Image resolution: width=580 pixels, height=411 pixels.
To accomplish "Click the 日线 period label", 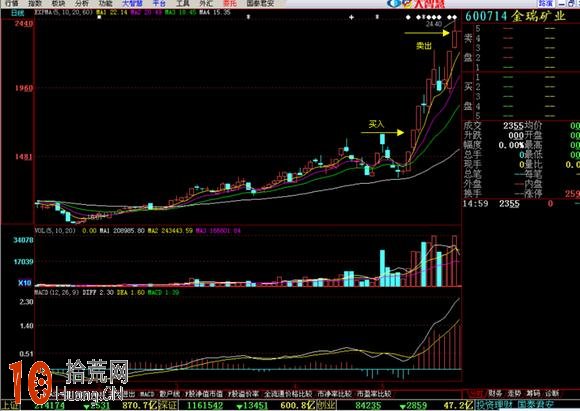I will pos(17,13).
